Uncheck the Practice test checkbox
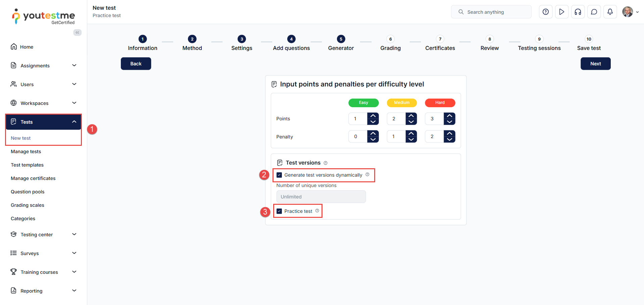Image resolution: width=644 pixels, height=305 pixels. pyautogui.click(x=279, y=211)
